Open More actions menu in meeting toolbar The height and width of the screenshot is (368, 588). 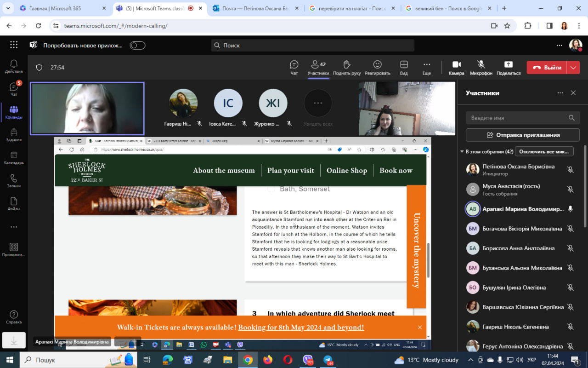[426, 67]
